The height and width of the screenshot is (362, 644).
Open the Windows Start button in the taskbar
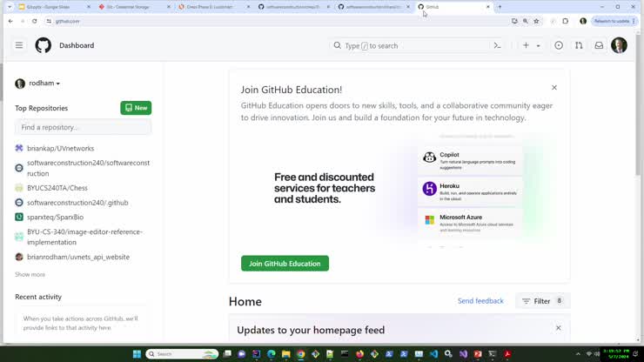(x=137, y=354)
